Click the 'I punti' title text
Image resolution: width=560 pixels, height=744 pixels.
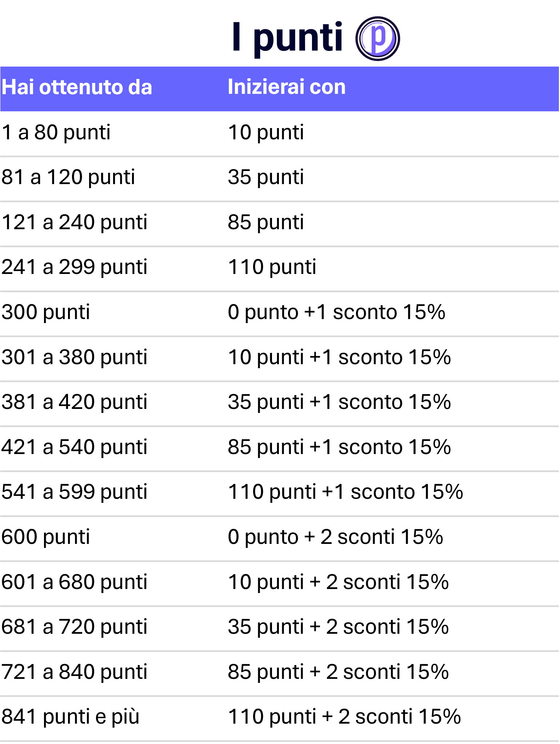point(287,38)
